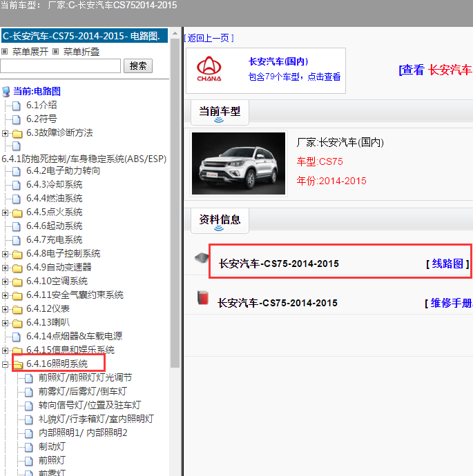Select the C-长安汽车-CS75-2014-2015- 电路图 header

[x=84, y=36]
